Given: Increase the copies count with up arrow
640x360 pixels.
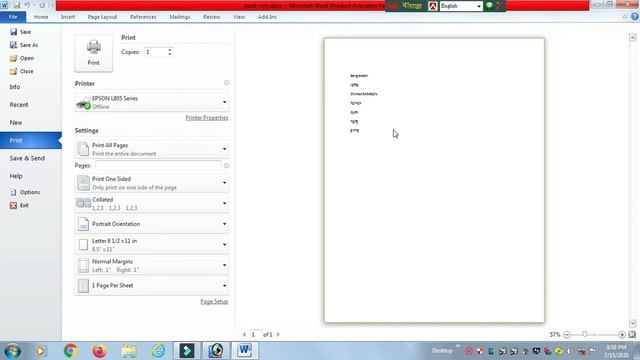Looking at the screenshot, I should click(170, 49).
